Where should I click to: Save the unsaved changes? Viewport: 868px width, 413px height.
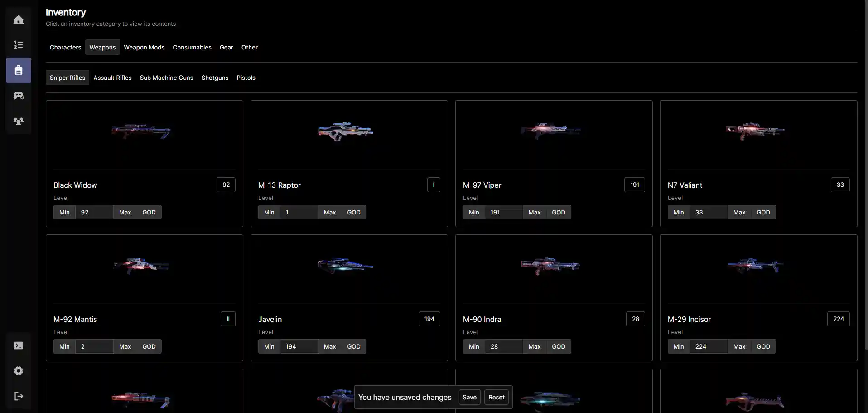(469, 397)
